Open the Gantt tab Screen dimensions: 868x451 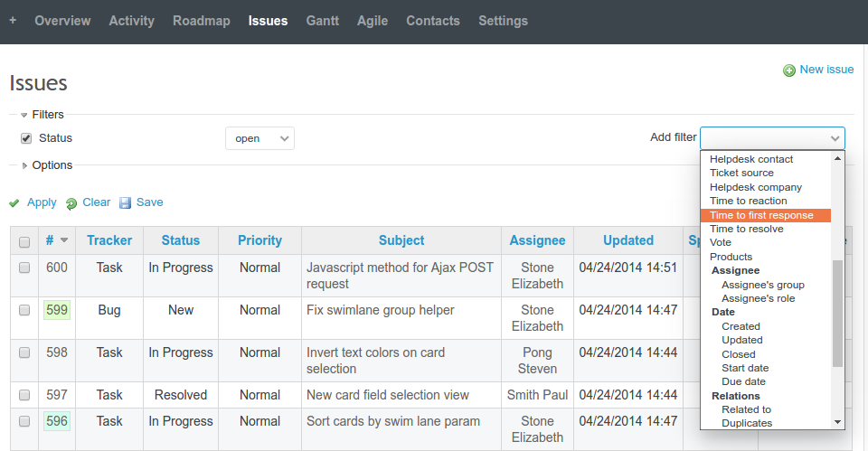tap(322, 21)
